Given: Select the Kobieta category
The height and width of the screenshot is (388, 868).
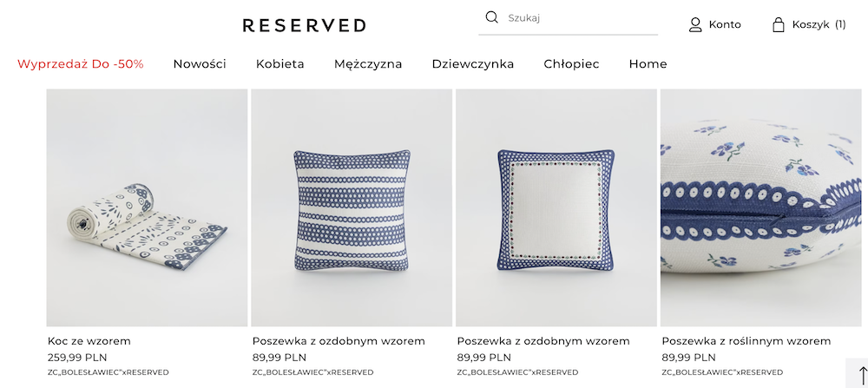Looking at the screenshot, I should [280, 64].
